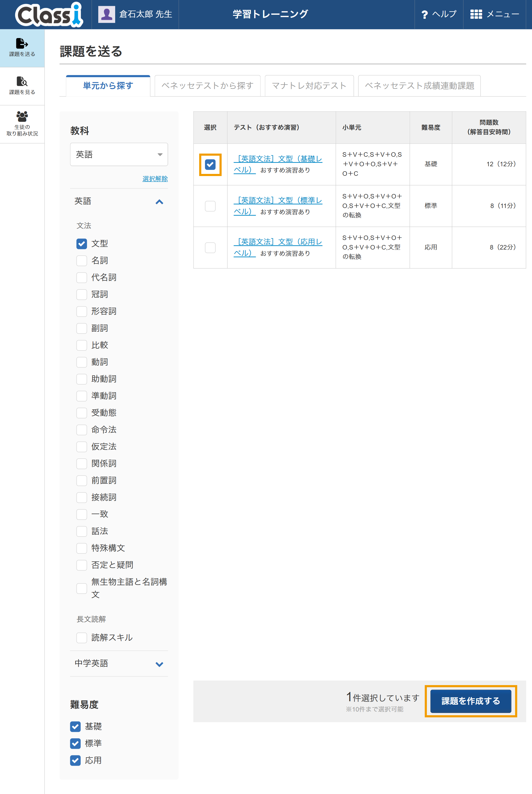
Task: Select the 文型（標準レベル）test row checkbox
Action: [x=210, y=206]
